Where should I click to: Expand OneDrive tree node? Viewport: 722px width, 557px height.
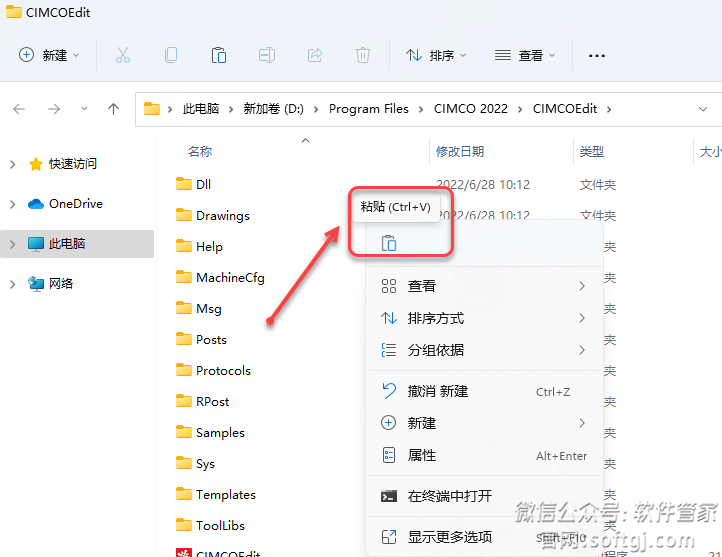pos(12,204)
